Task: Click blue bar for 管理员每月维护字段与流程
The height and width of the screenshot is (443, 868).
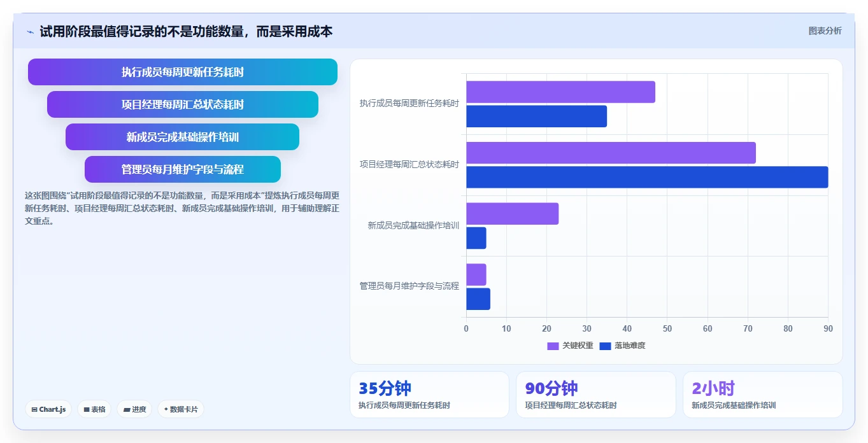Action: point(478,299)
